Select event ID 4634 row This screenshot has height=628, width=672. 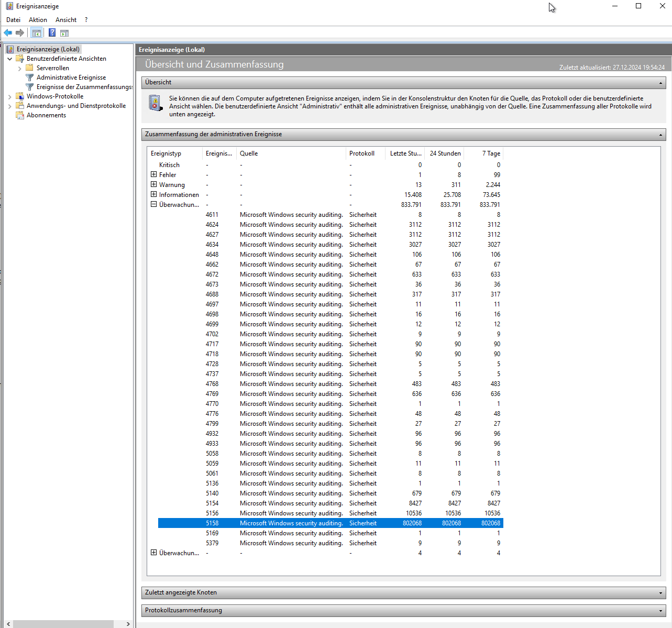[331, 244]
